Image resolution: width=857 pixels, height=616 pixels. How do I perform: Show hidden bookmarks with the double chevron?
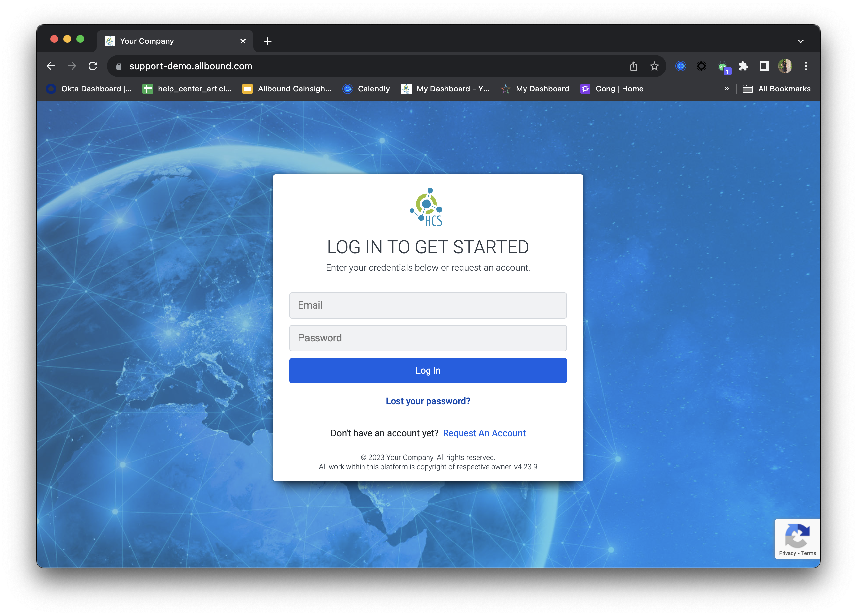tap(727, 89)
